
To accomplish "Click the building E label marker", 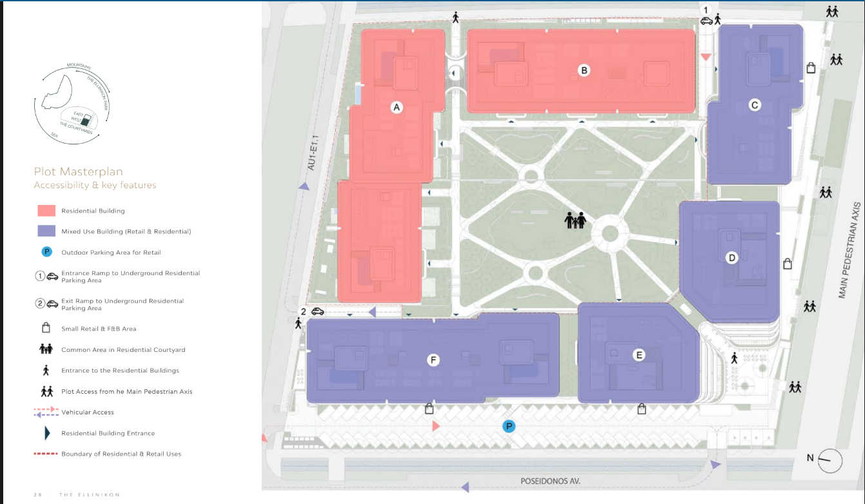I will click(x=639, y=354).
